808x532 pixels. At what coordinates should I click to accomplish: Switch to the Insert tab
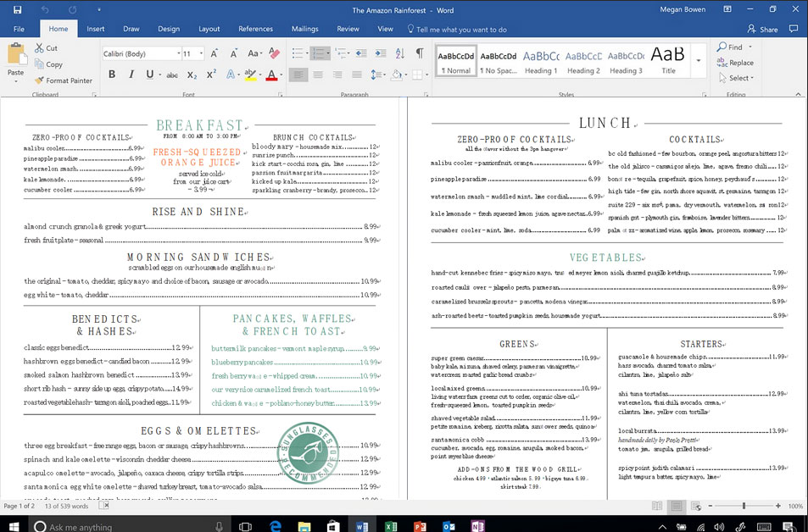point(95,29)
